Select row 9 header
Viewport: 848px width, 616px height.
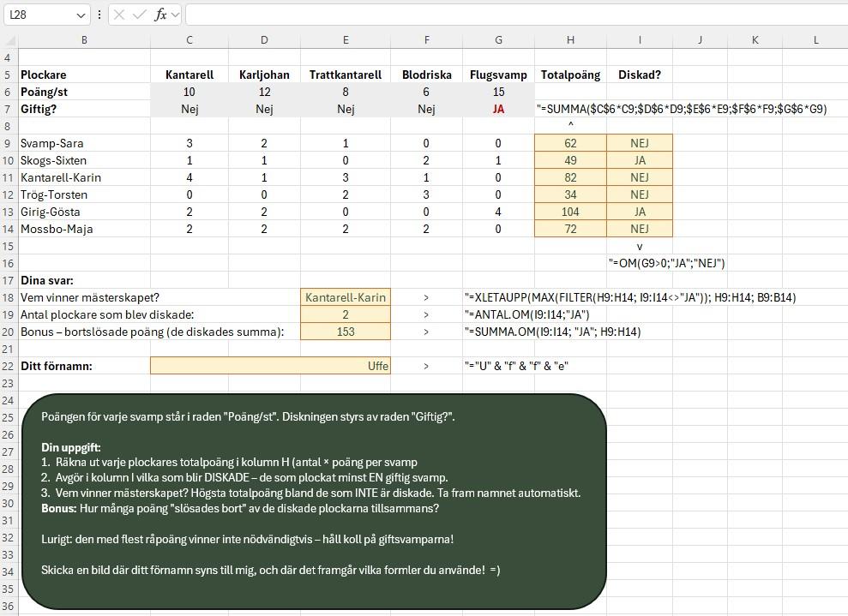[9, 143]
